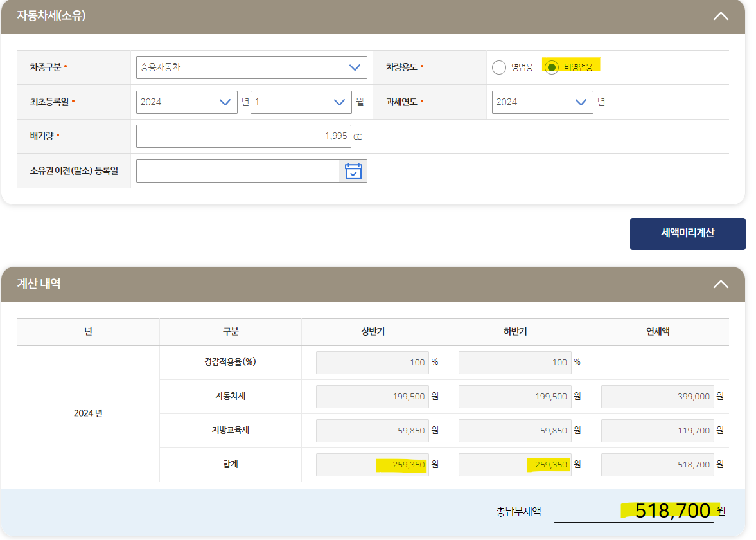
Task: Open the 최초등록일 year dropdown
Action: click(186, 102)
